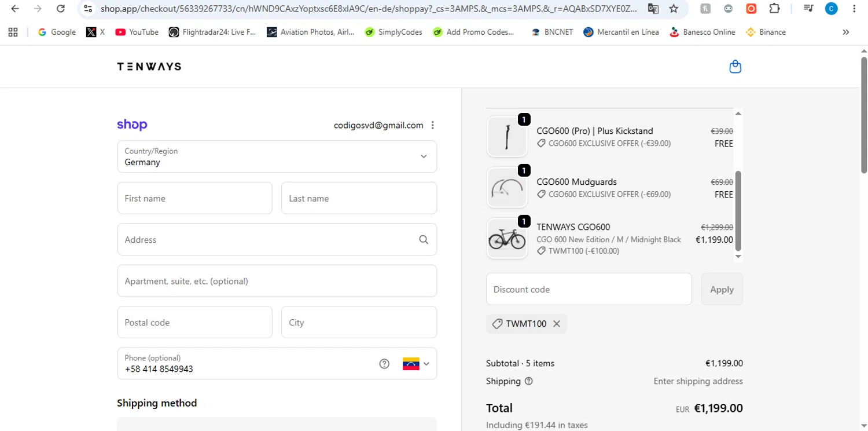Click the browser forward arrow
The height and width of the screenshot is (431, 868).
(x=38, y=9)
